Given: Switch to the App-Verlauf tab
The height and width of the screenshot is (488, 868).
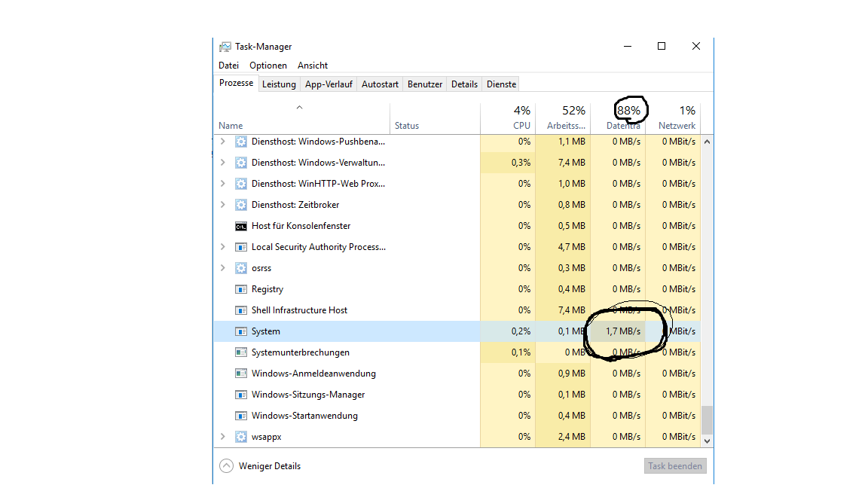Looking at the screenshot, I should coord(329,84).
